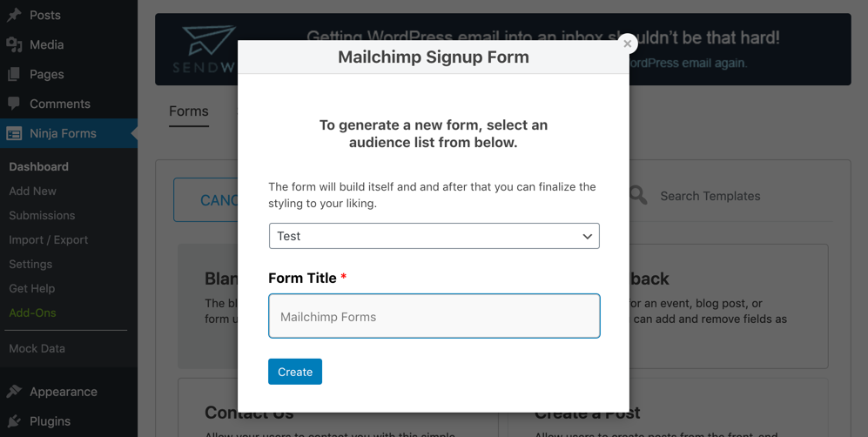Click the Posts pin icon in sidebar
This screenshot has height=437, width=868.
(x=14, y=15)
